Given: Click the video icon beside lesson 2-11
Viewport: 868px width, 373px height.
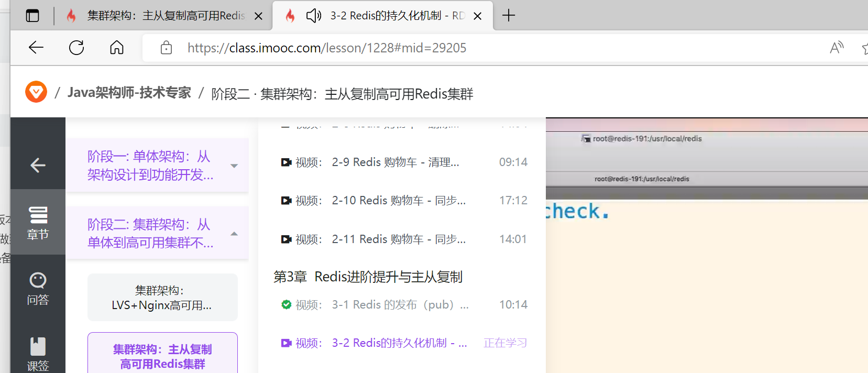Looking at the screenshot, I should coord(286,239).
